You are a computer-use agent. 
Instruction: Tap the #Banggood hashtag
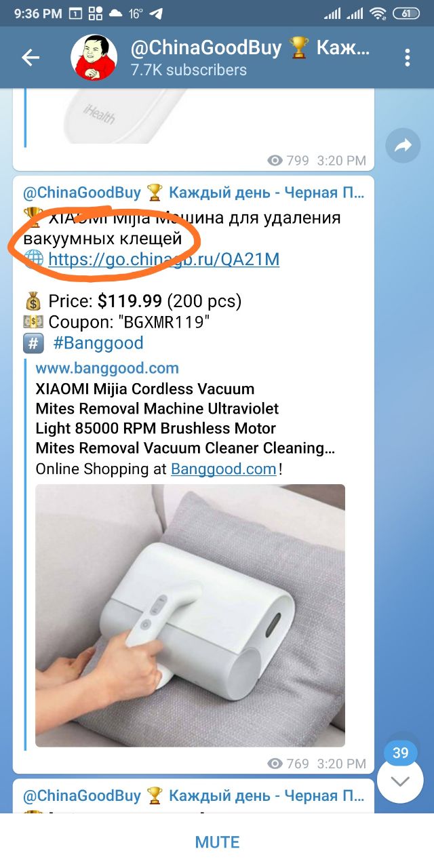(98, 342)
